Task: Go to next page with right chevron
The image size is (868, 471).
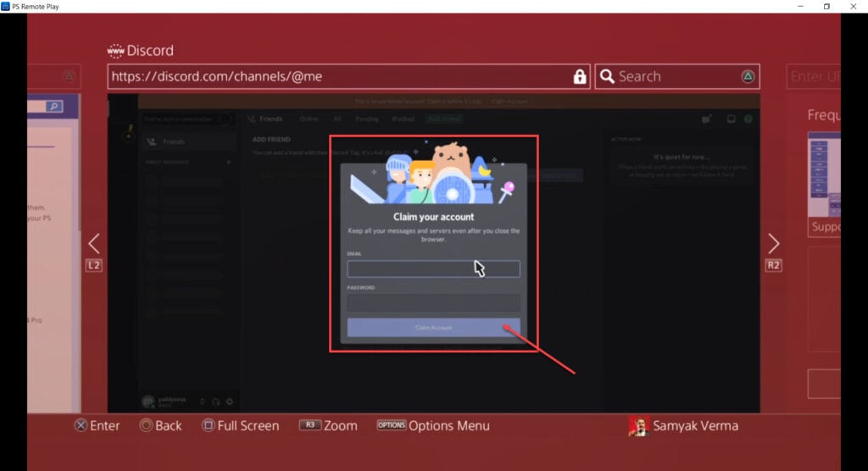Action: click(773, 243)
